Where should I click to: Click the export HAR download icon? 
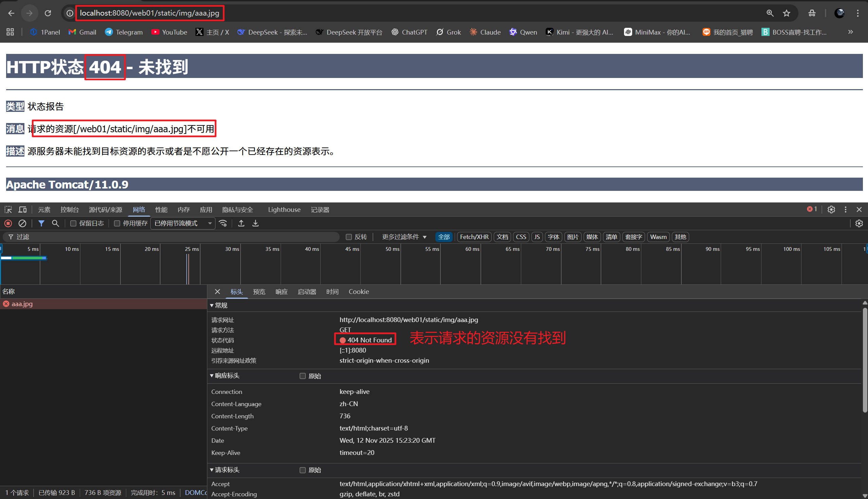point(256,223)
